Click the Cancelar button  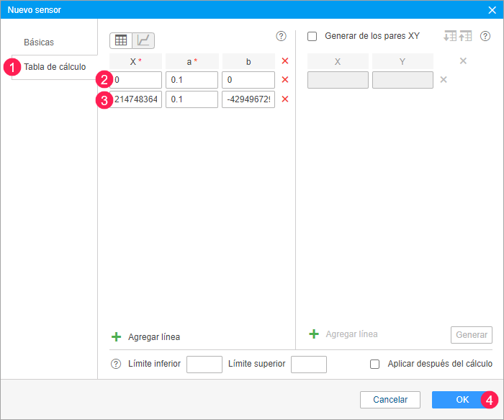coord(390,399)
